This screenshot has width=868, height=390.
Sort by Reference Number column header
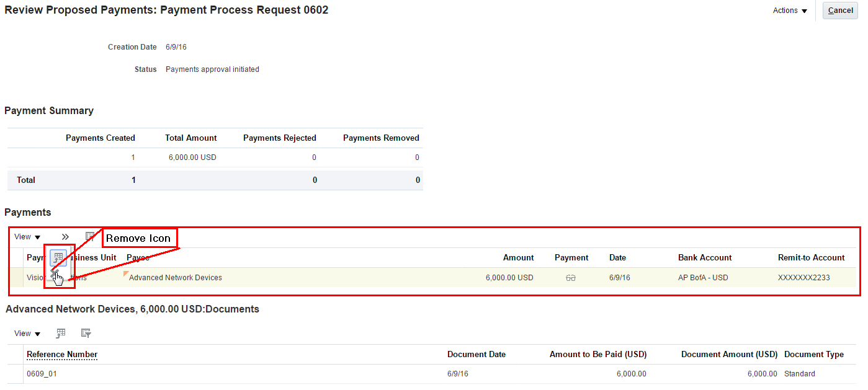tap(62, 355)
